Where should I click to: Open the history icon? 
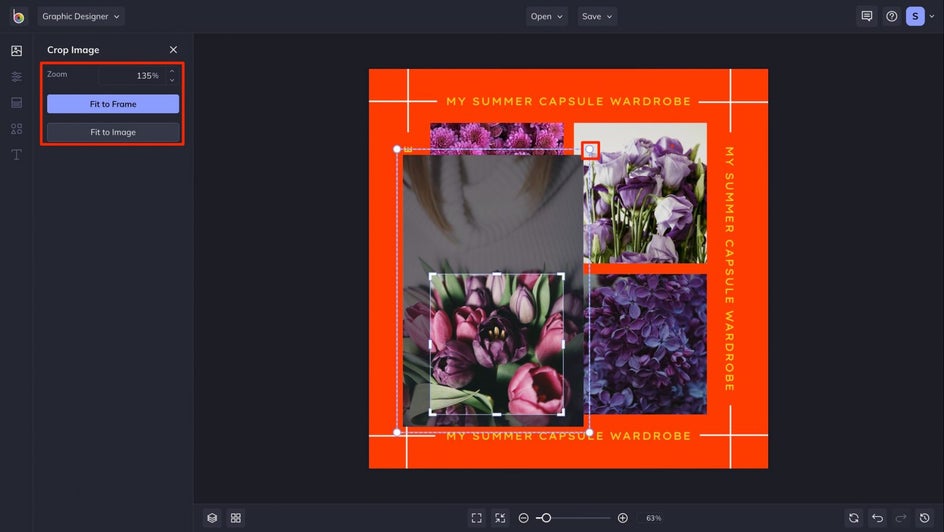[925, 518]
